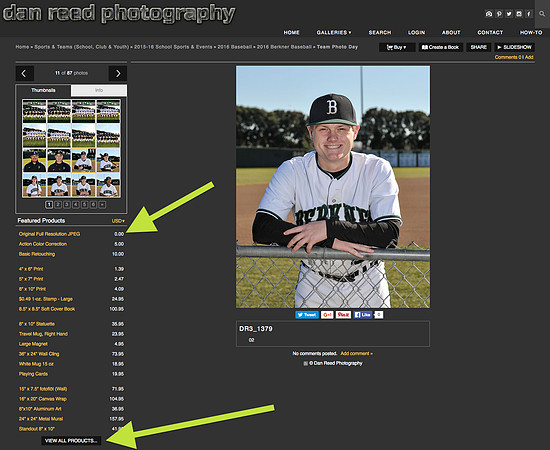
Task: Click Sports & Teams breadcrumb link
Action: [82, 47]
